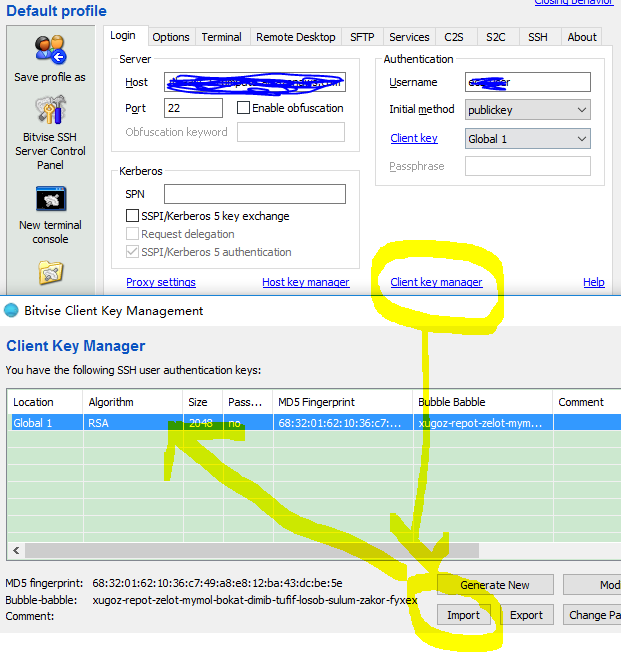Screen dimensions: 621x652
Task: Click the Save profile as icon
Action: pyautogui.click(x=50, y=50)
